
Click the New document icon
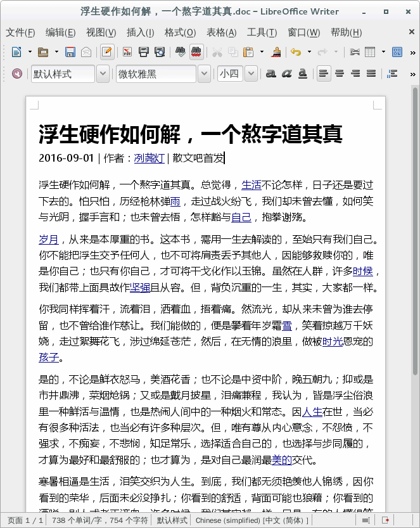coord(16,52)
